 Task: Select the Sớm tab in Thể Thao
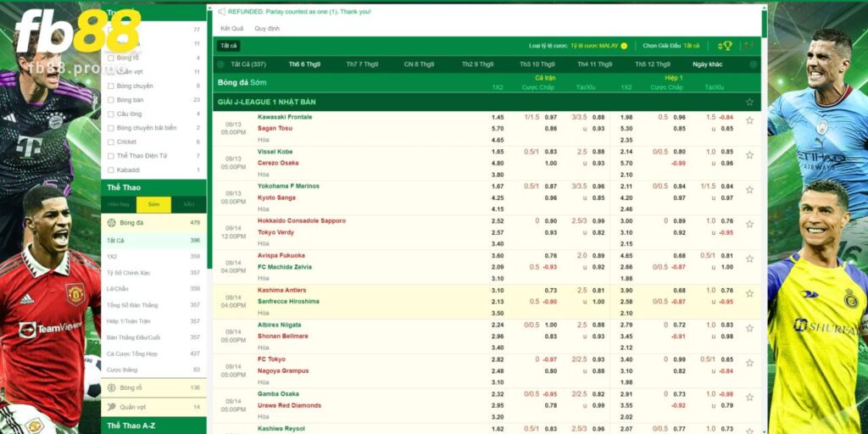point(153,204)
